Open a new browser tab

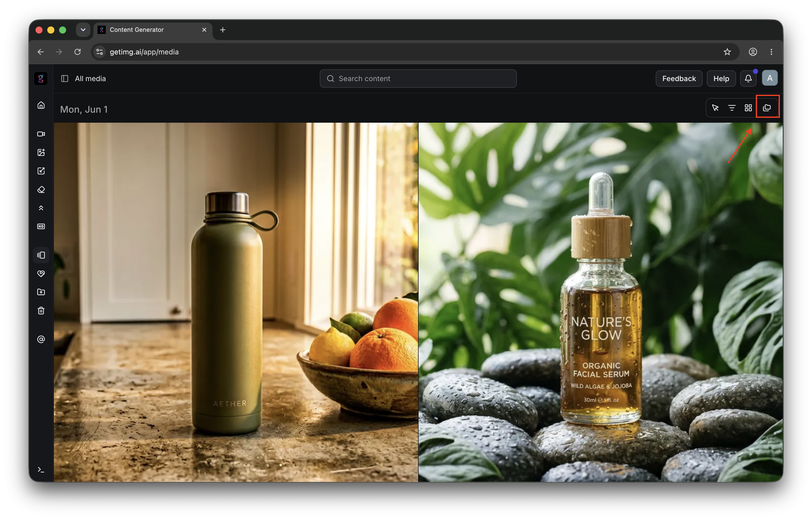click(x=223, y=30)
